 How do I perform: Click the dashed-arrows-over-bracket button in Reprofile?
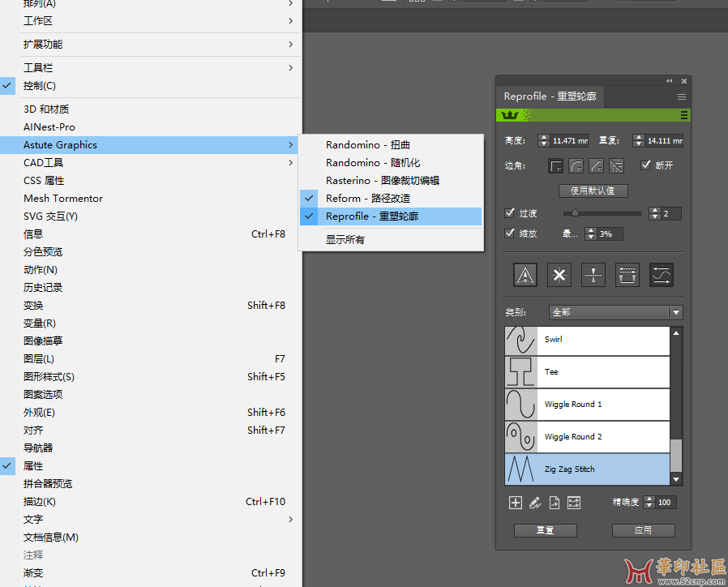[x=627, y=275]
